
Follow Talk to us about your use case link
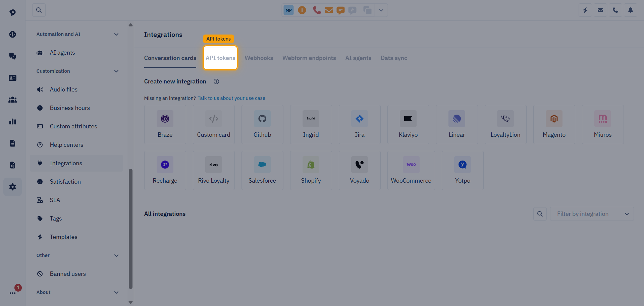231,98
